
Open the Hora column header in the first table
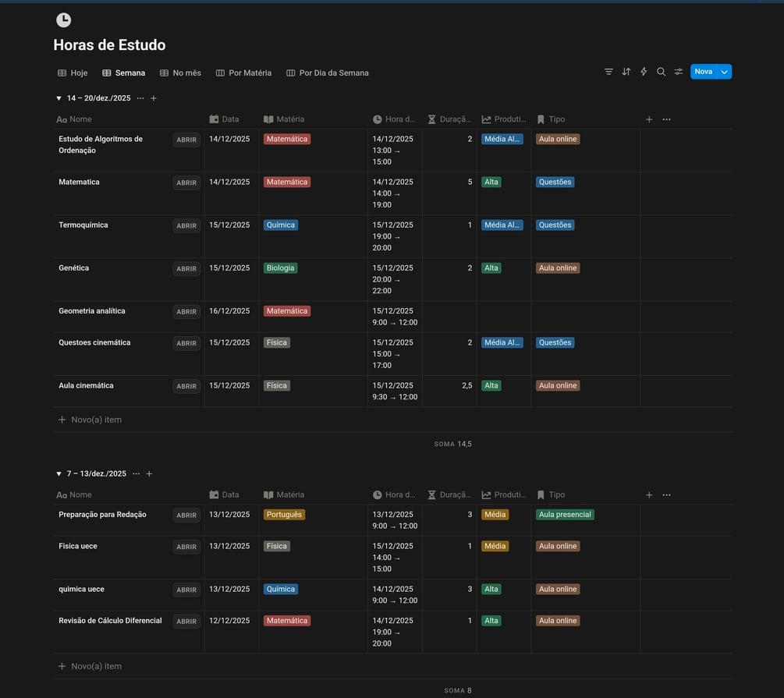coord(395,119)
